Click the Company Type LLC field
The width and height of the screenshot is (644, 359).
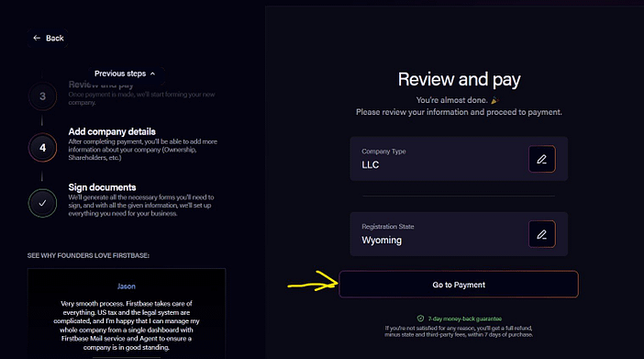click(459, 159)
